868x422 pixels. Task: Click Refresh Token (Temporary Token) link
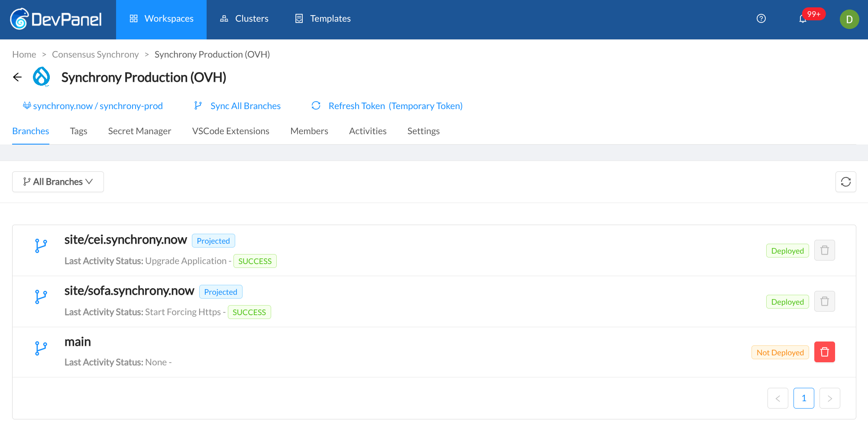(x=395, y=106)
